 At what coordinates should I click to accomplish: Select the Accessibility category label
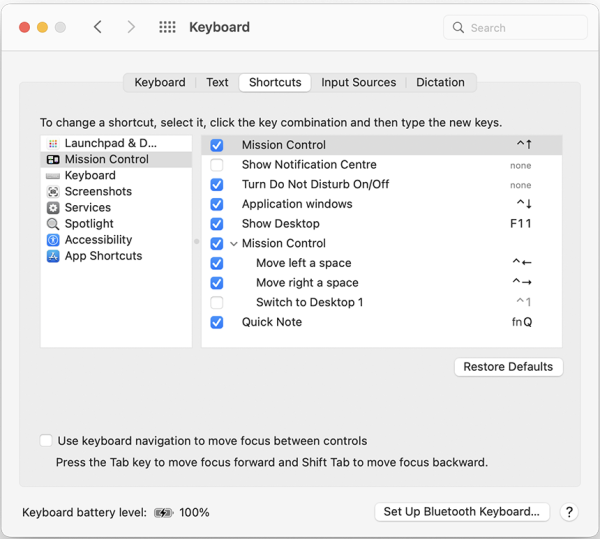point(98,240)
